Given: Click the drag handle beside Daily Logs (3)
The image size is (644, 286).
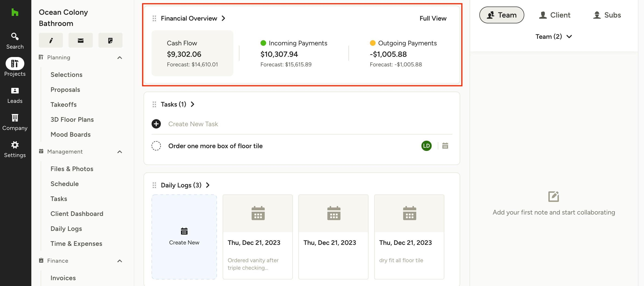Looking at the screenshot, I should (154, 185).
